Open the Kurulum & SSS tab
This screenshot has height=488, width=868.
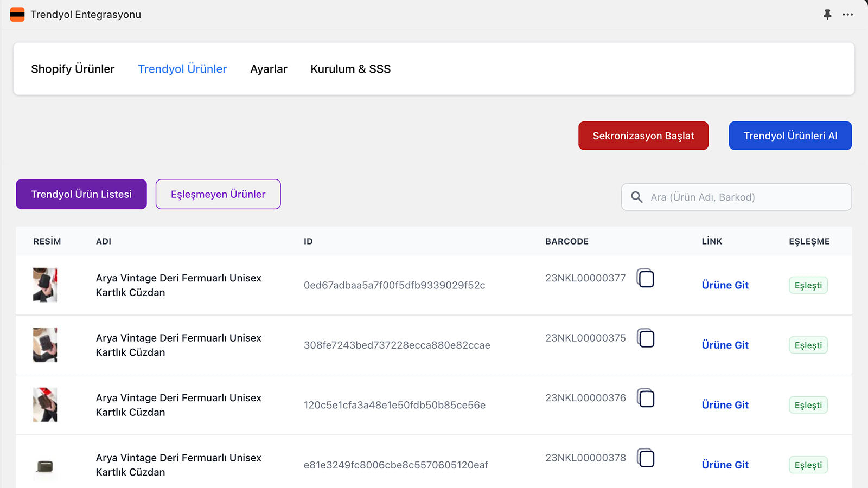coord(350,69)
